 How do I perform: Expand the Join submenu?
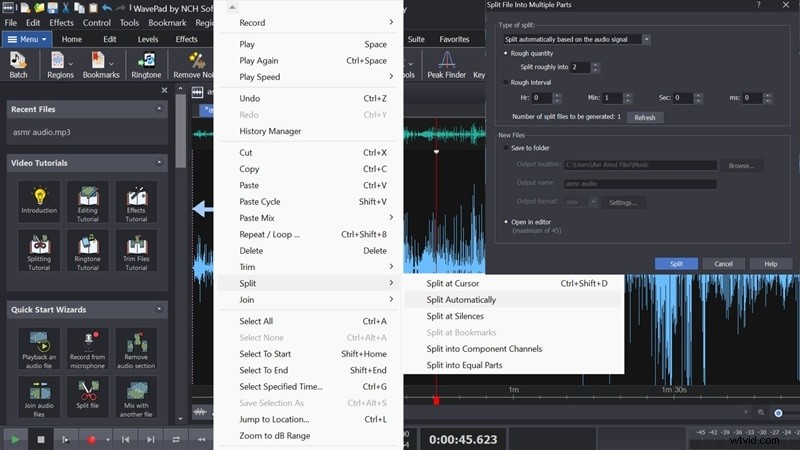tap(309, 299)
